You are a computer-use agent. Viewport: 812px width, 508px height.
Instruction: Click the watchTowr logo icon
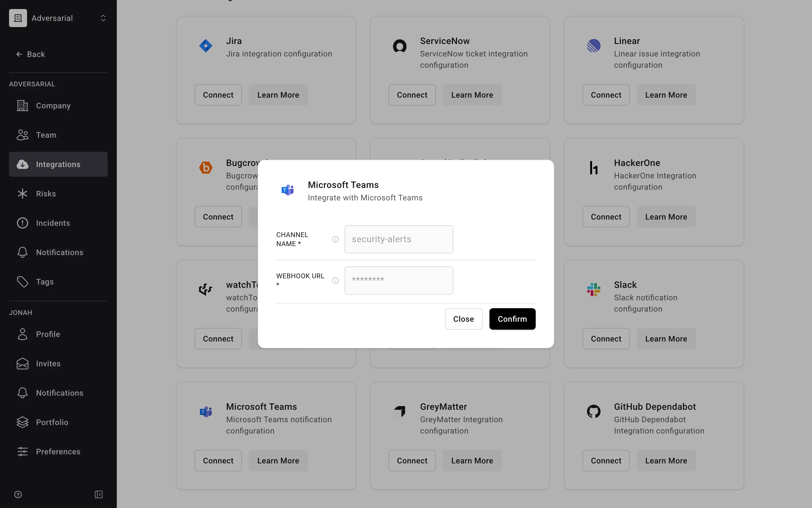click(206, 289)
